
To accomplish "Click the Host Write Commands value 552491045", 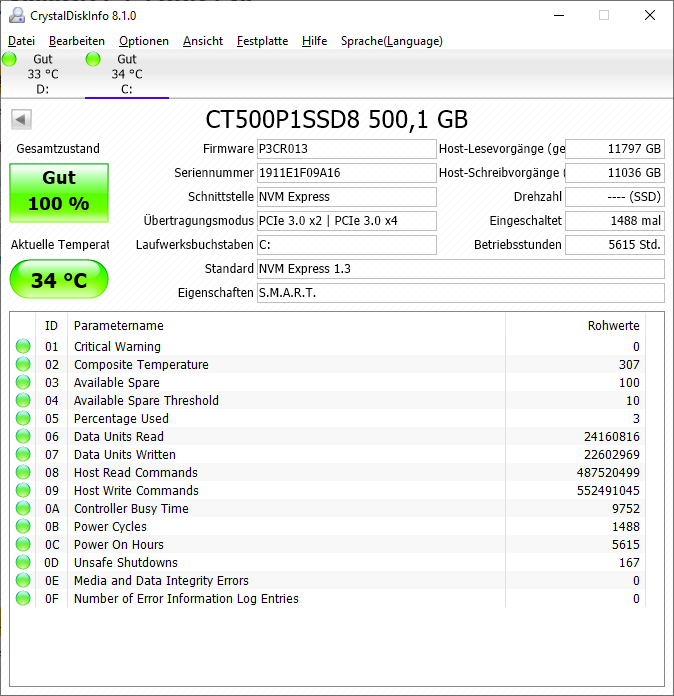I will [608, 490].
